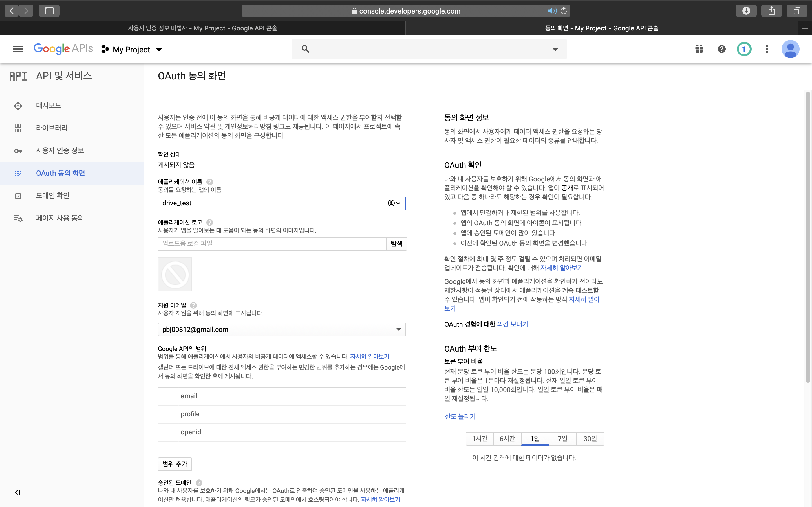Open the hamburger navigation menu
This screenshot has height=507, width=812.
pos(18,49)
